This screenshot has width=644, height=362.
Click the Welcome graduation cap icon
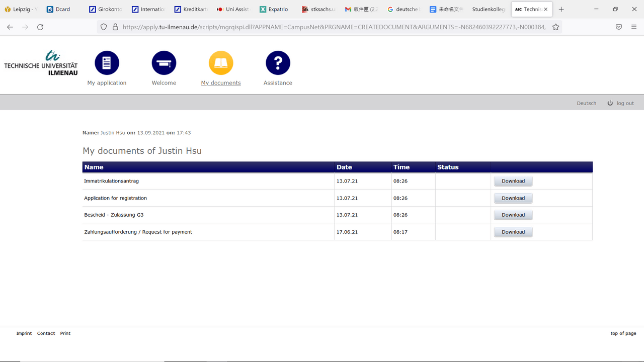point(164,63)
